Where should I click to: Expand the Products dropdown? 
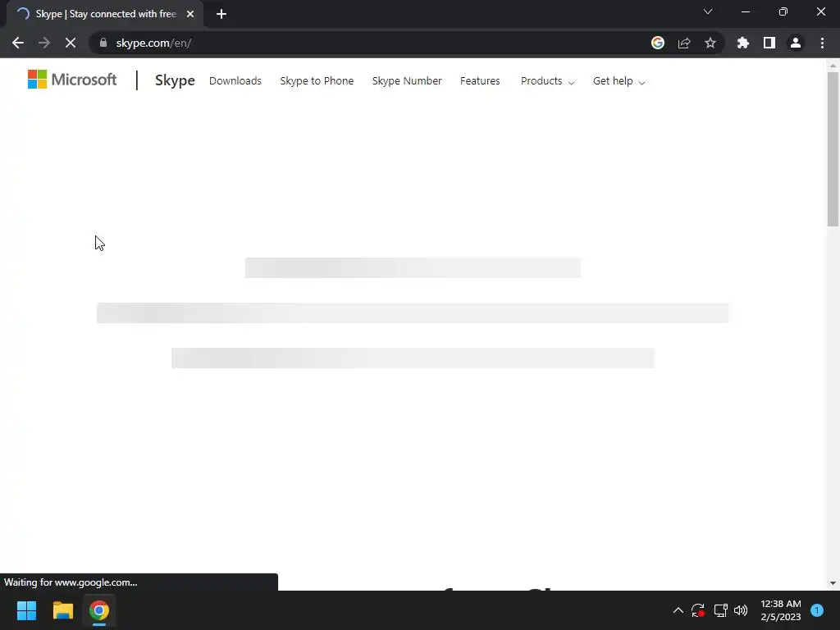click(547, 81)
